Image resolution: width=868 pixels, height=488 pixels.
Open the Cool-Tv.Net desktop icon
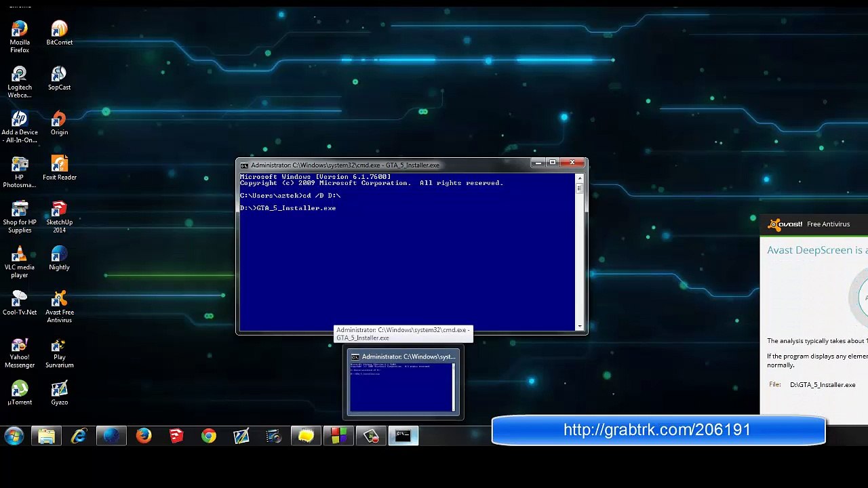tap(20, 303)
